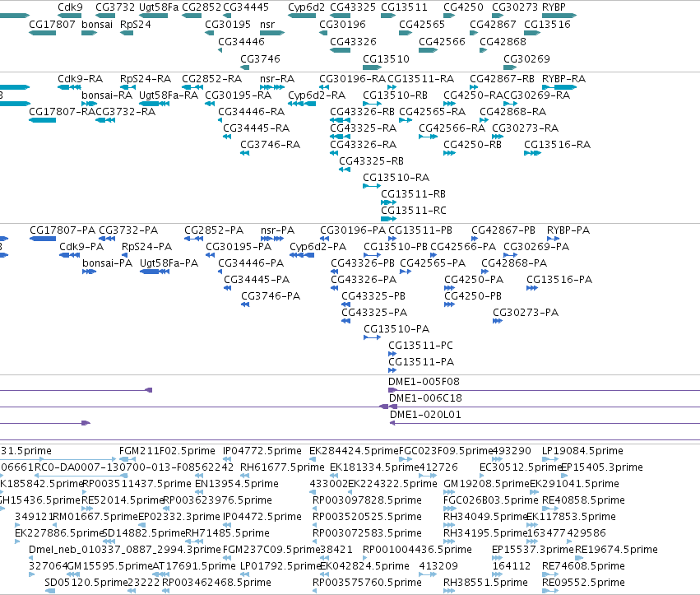
Task: Click the CG13516-RA transcript label
Action: (558, 145)
